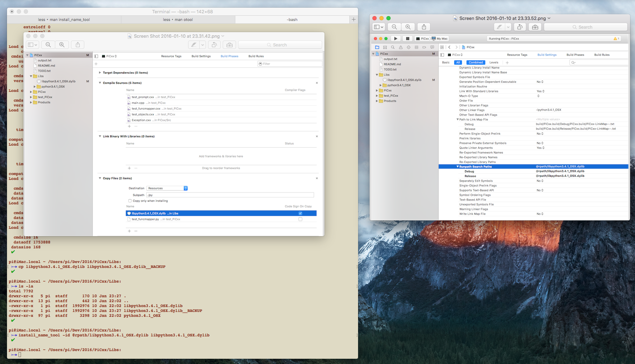The height and width of the screenshot is (364, 635).
Task: Click the plus button under the Copy Files list
Action: (129, 231)
